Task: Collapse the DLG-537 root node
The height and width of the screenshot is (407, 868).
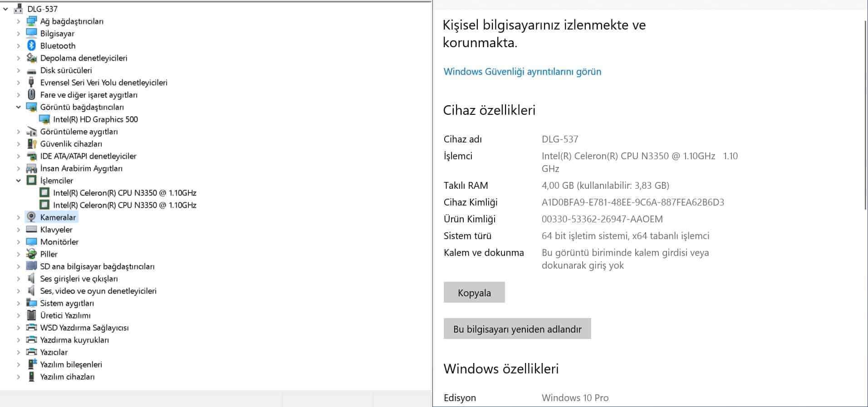Action: pyautogui.click(x=5, y=9)
